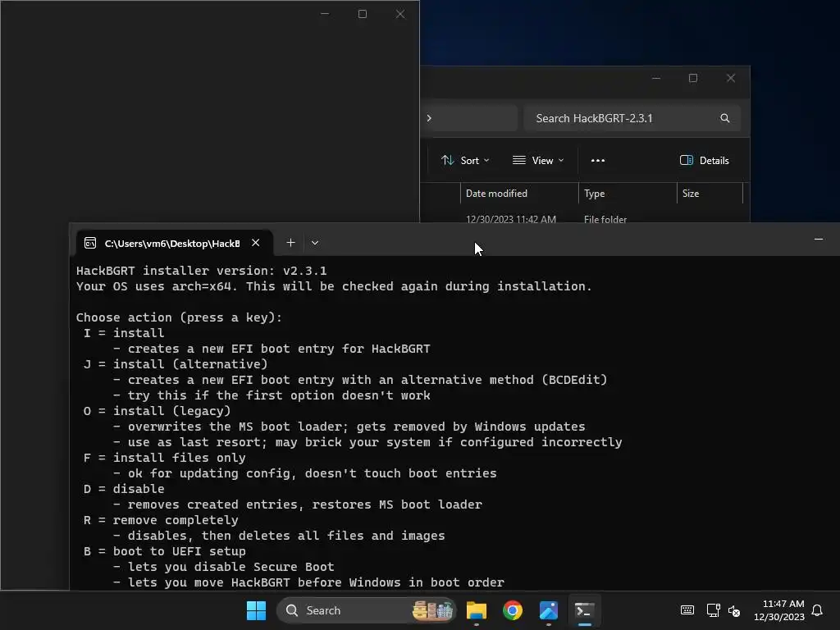Minimize the terminal window
The height and width of the screenshot is (630, 840).
coord(819,239)
